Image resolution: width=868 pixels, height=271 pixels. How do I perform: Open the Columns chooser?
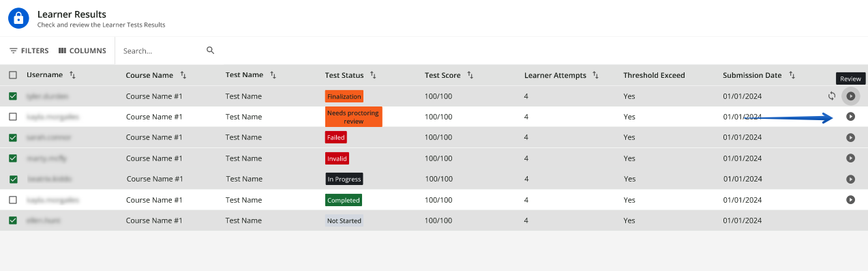(x=83, y=51)
